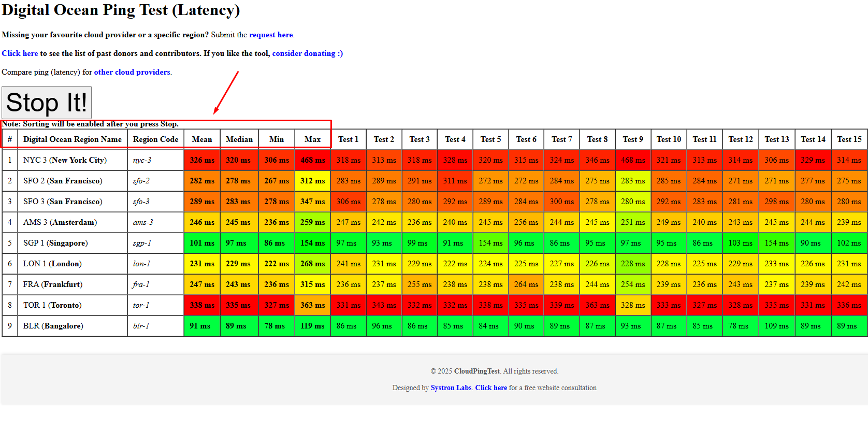
Task: Click the Stop It! button
Action: 47,103
